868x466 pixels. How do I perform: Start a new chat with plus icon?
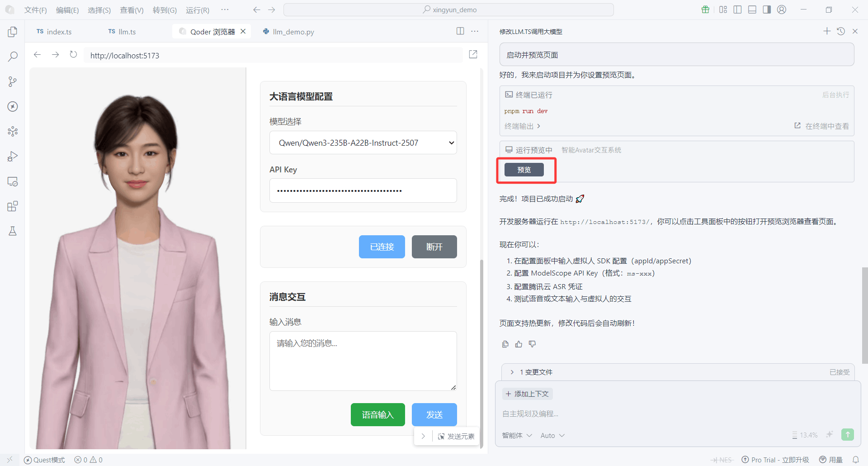(827, 31)
